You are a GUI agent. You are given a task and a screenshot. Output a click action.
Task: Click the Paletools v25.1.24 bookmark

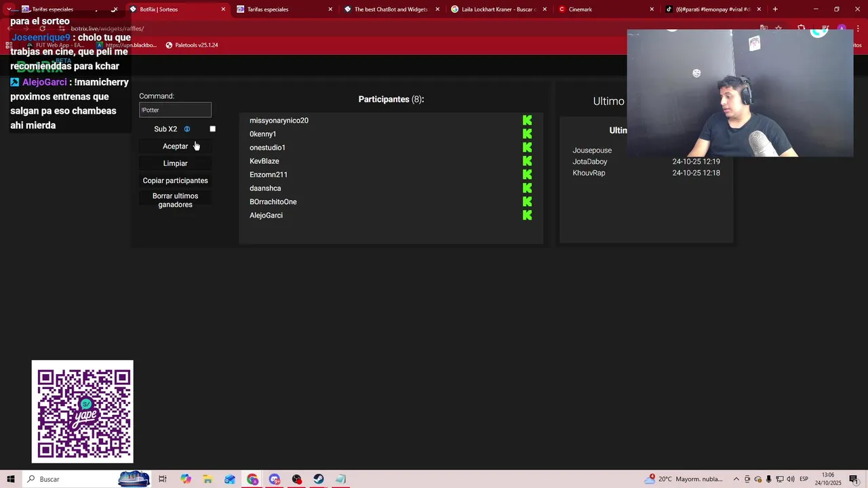(x=192, y=45)
